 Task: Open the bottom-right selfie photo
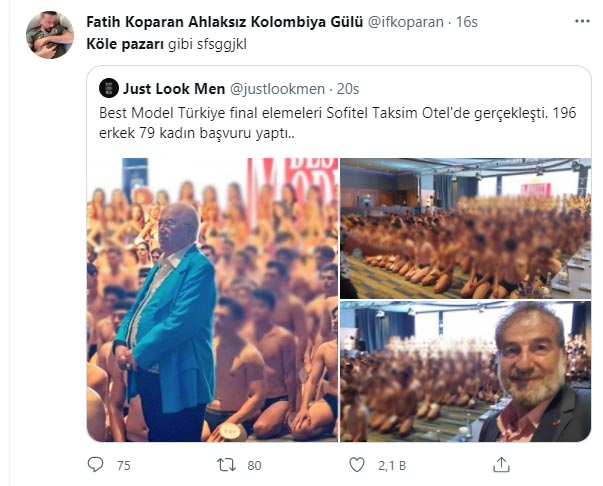click(465, 371)
